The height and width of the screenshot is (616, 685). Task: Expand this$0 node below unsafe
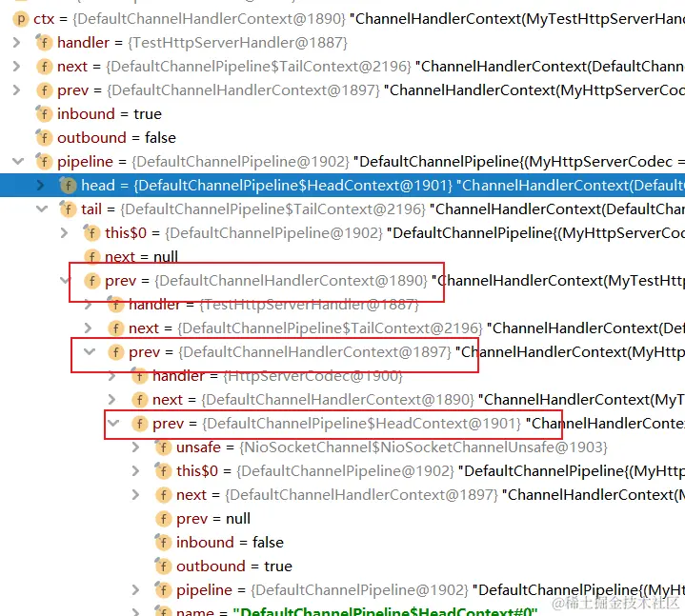coord(136,471)
